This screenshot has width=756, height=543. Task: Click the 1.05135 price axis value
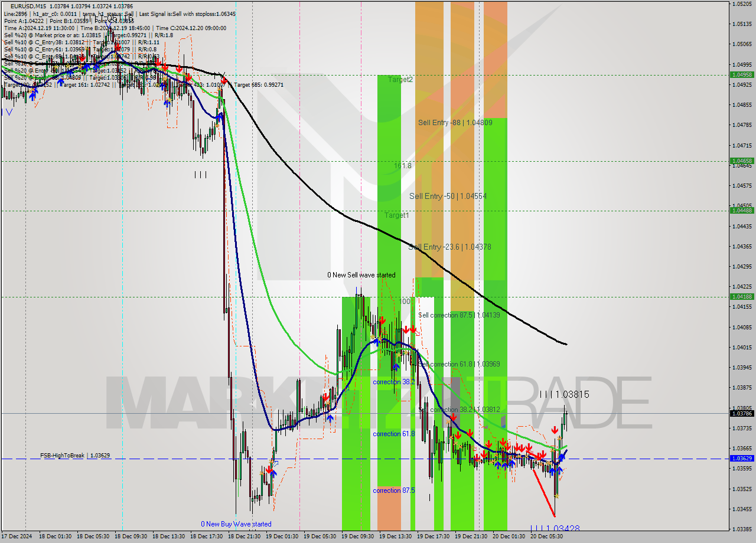[742, 24]
